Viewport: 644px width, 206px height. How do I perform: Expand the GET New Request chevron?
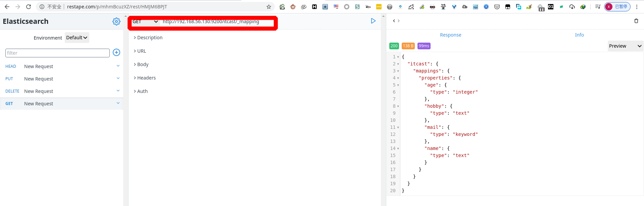click(x=118, y=103)
